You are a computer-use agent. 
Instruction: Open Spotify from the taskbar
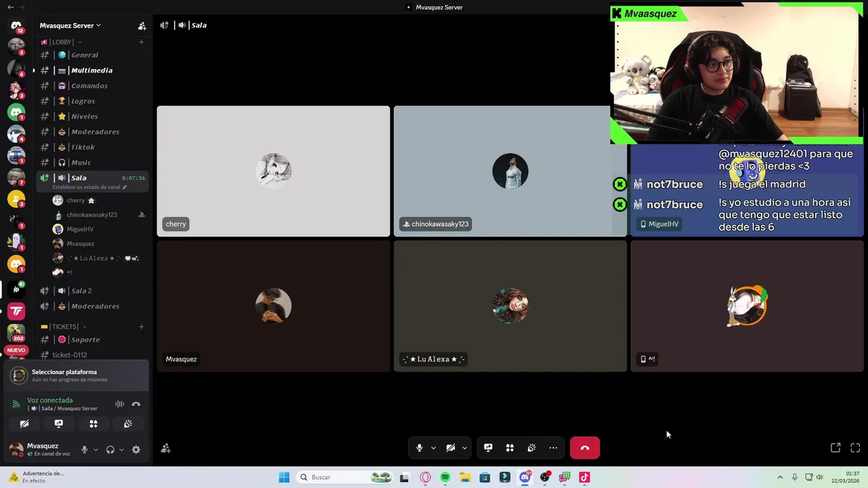445,477
